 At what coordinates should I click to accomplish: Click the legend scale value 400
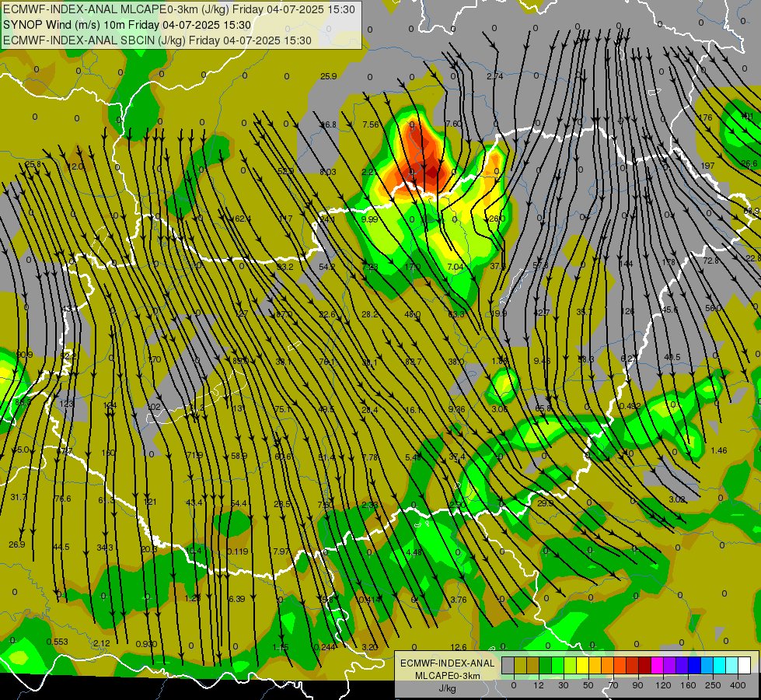tap(738, 685)
